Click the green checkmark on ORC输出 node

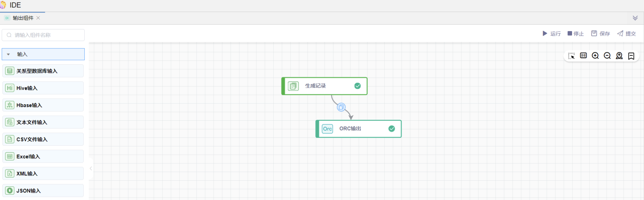pyautogui.click(x=392, y=129)
